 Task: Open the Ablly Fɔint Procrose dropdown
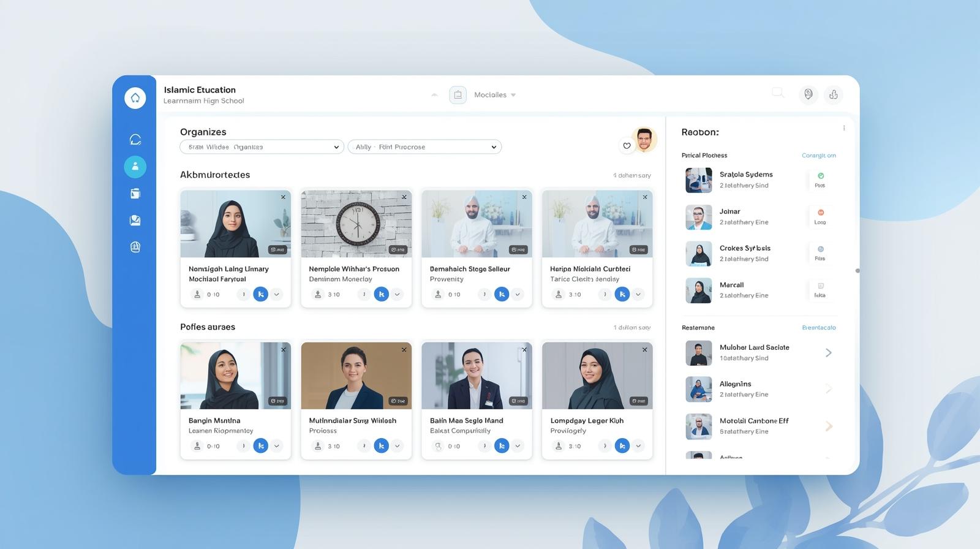[424, 147]
